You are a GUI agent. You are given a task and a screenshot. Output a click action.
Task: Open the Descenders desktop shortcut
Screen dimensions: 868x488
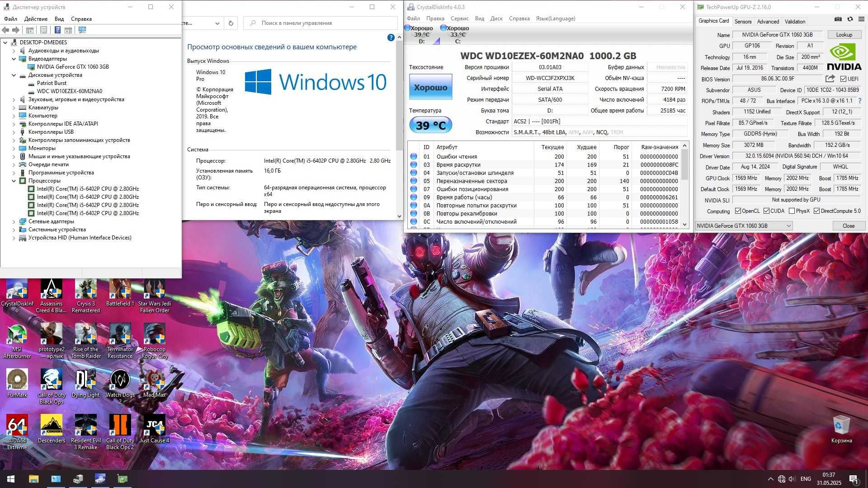click(52, 429)
